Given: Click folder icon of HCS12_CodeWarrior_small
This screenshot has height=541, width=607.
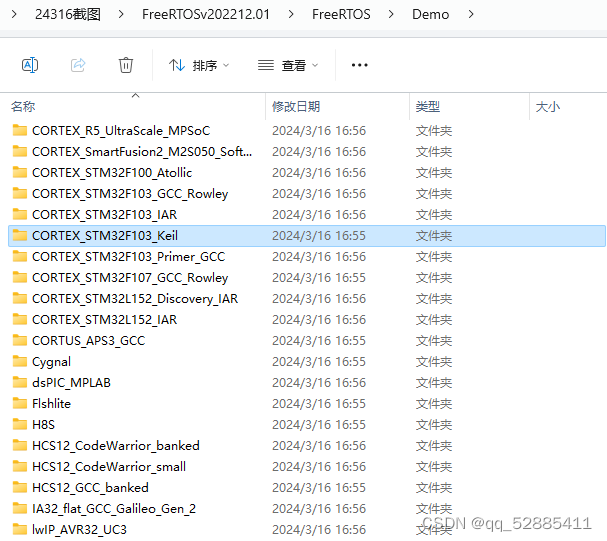Looking at the screenshot, I should tap(20, 466).
